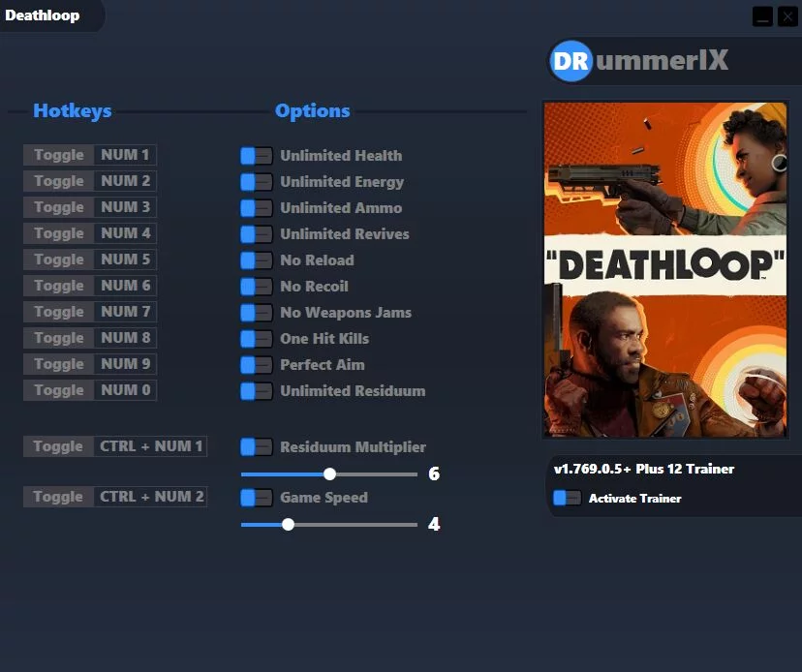Select the NUM 6 hotkey field
Viewport: 802px width, 672px height.
point(125,286)
